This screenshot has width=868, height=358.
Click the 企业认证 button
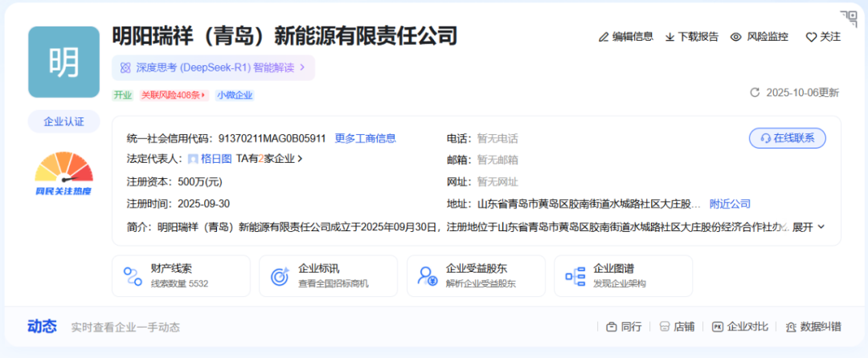pos(63,121)
